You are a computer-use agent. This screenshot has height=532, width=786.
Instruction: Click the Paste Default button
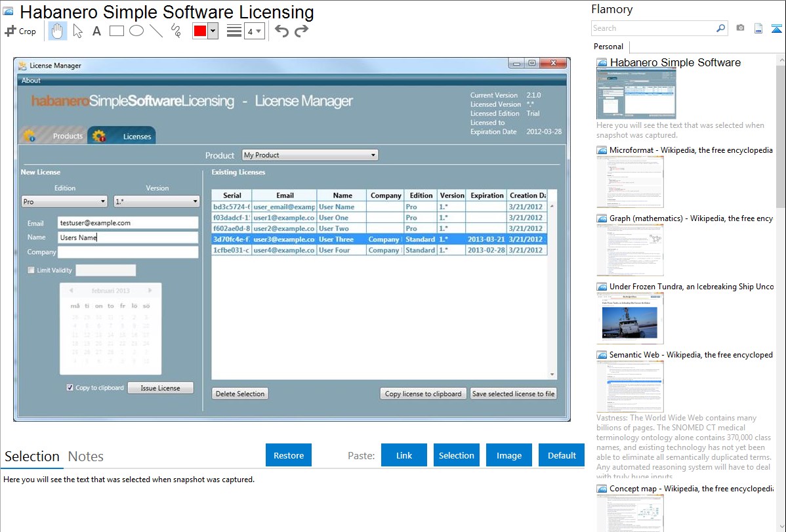[x=562, y=455]
